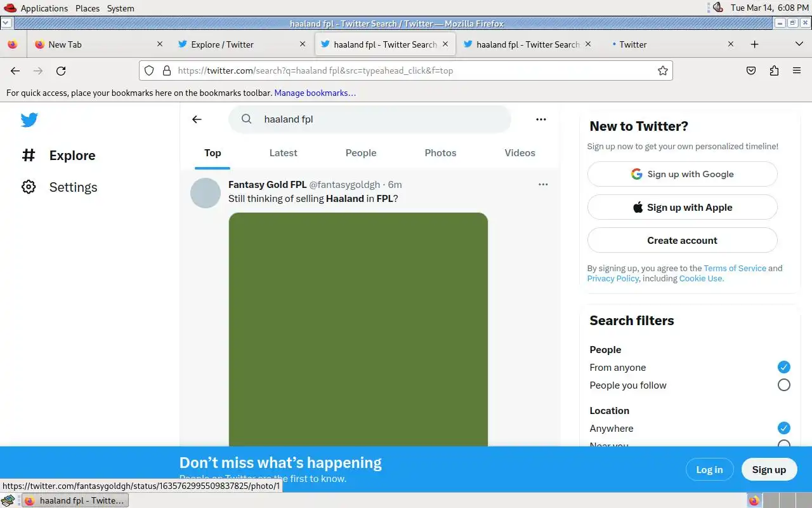Open tracking protection shield icon
Image resolution: width=812 pixels, height=508 pixels.
click(149, 70)
